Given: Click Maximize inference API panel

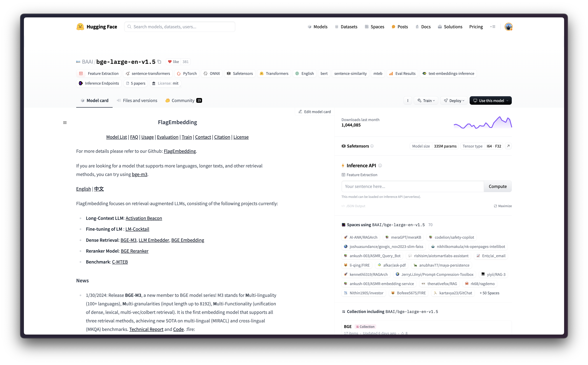Looking at the screenshot, I should [x=503, y=206].
